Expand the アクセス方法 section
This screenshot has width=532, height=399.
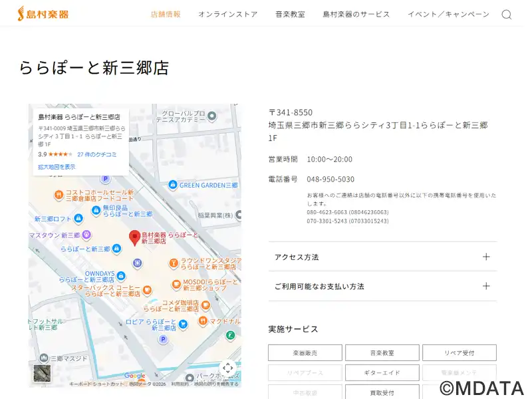pyautogui.click(x=382, y=257)
